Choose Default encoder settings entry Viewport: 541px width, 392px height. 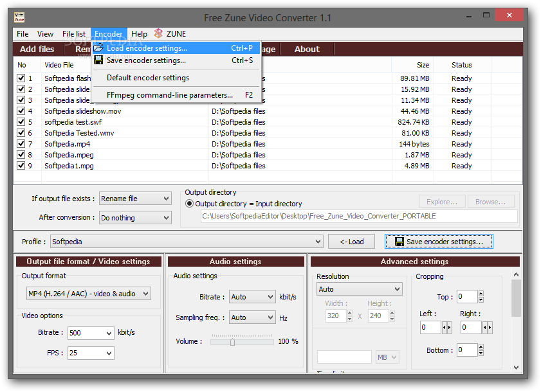(176, 78)
